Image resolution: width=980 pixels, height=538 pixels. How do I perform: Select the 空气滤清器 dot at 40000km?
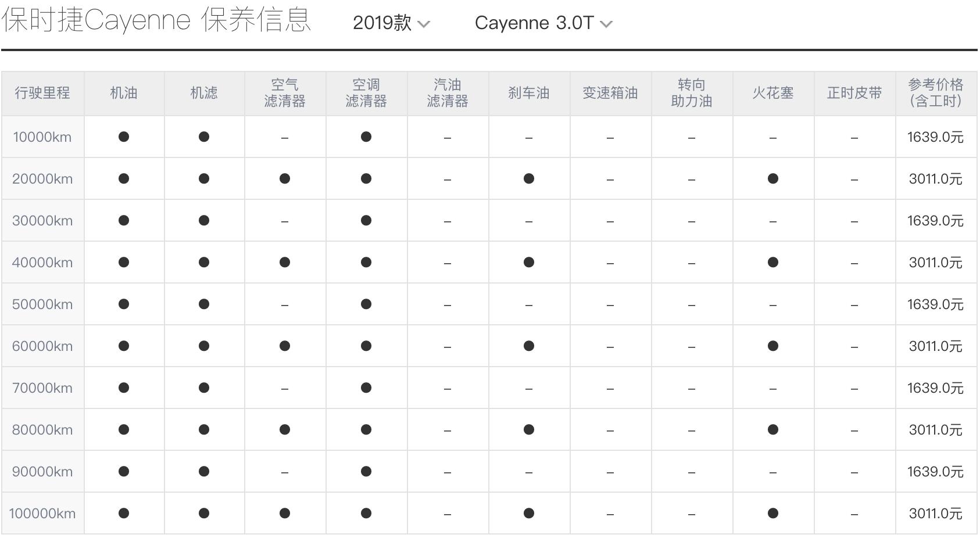284,262
